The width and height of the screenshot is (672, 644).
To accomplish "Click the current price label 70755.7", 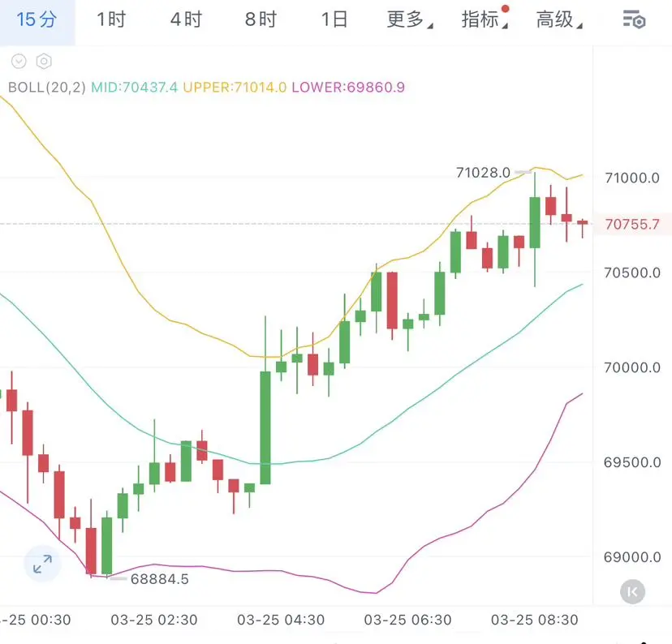I will pos(632,224).
